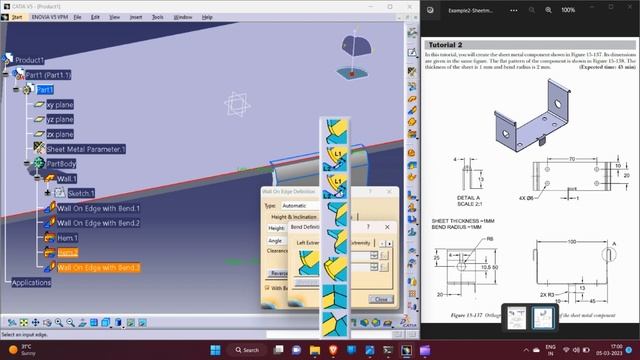
Task: Open the Window menu
Action: point(182,17)
